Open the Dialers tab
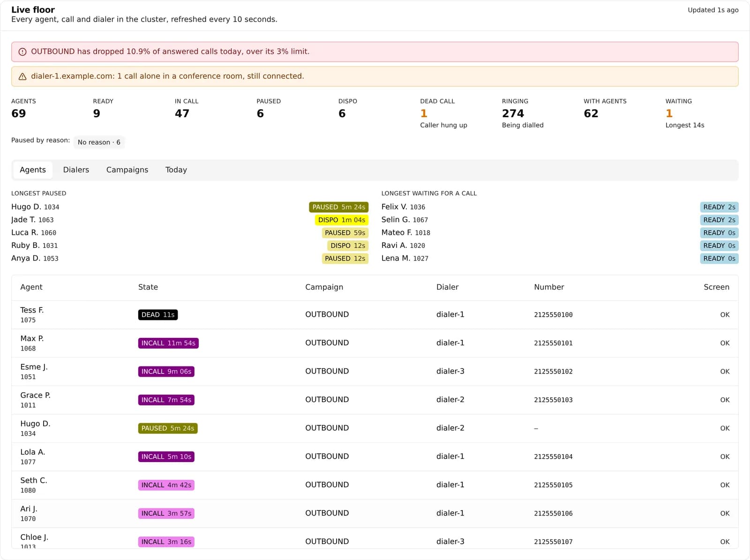 tap(76, 170)
